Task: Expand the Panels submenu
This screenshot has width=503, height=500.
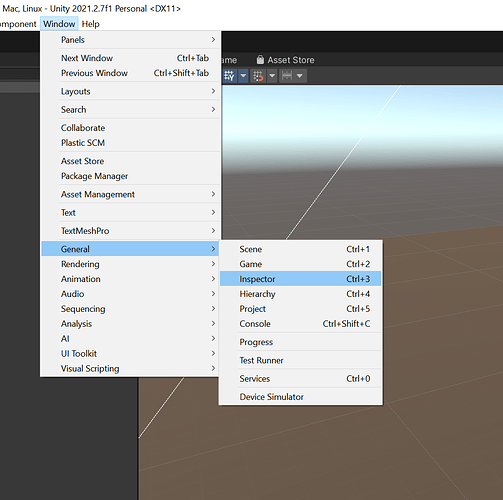Action: click(x=130, y=40)
